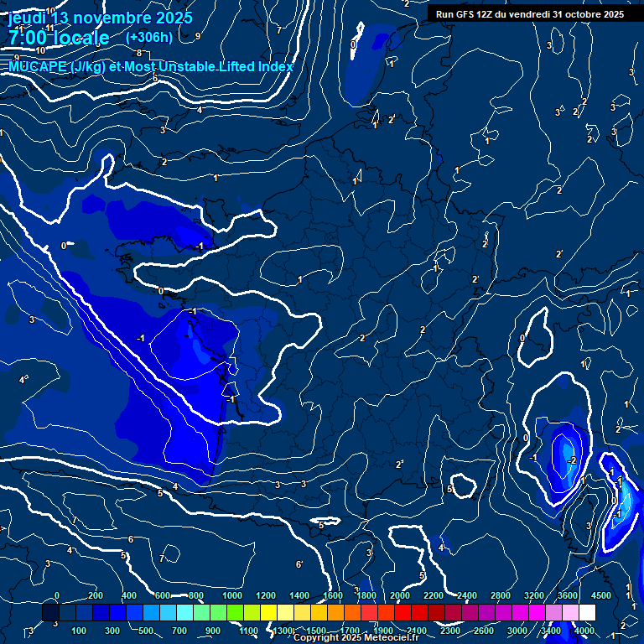Click the '300' legend scale label

pos(112,631)
